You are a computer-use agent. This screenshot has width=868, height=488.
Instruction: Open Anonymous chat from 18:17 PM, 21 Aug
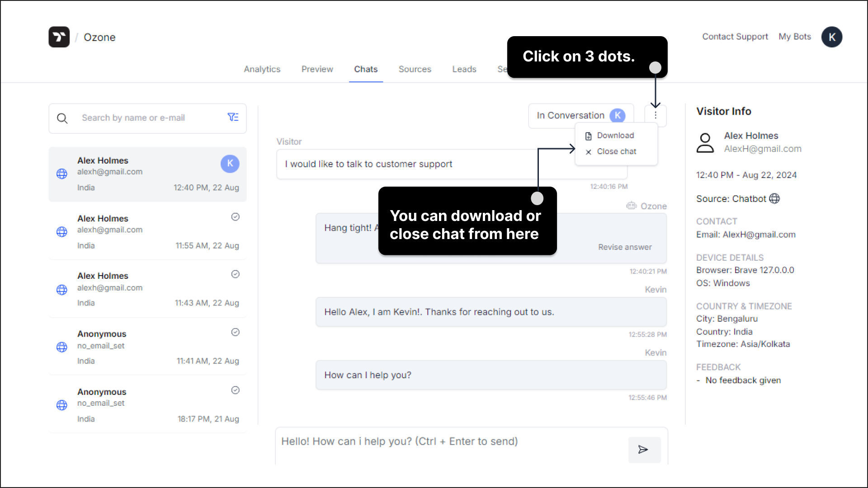(147, 405)
